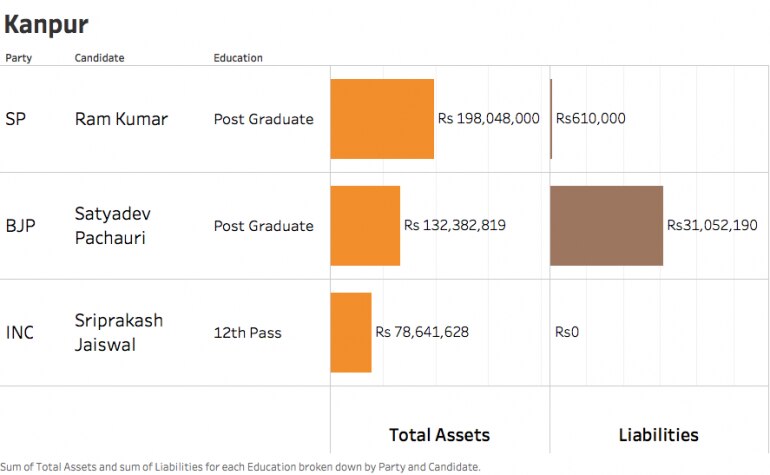This screenshot has height=475, width=770.
Task: Click the Total Assets axis title
Action: (x=439, y=434)
